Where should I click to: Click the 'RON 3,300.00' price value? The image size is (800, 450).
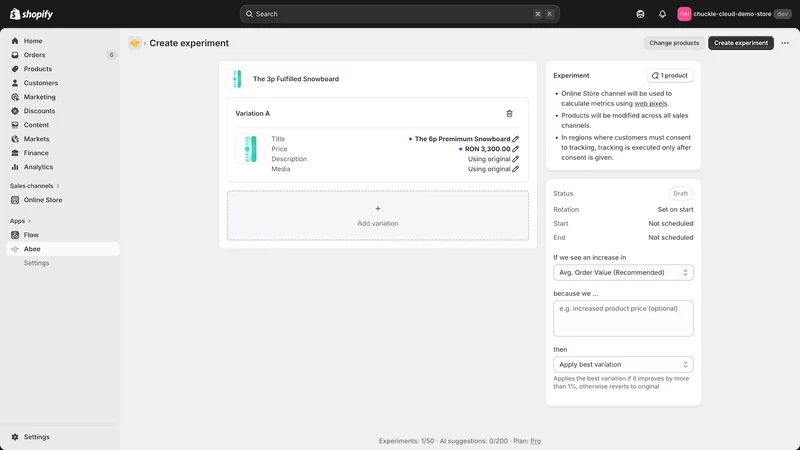pyautogui.click(x=487, y=149)
